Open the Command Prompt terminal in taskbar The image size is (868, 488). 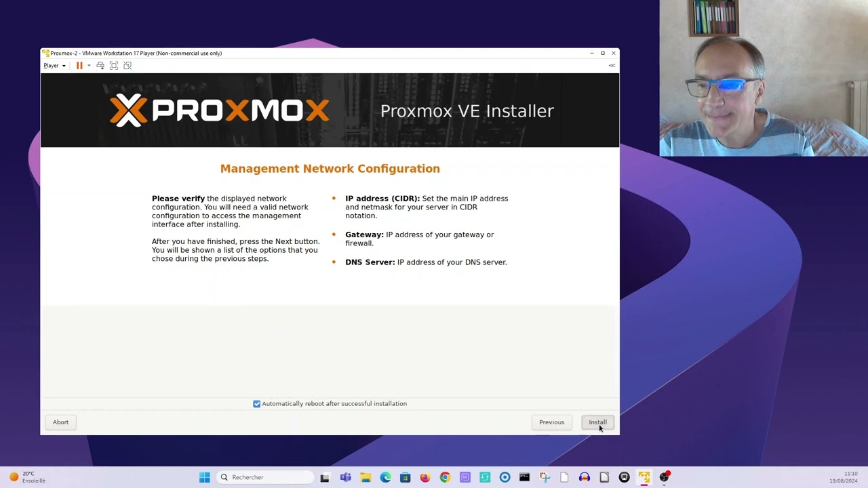(x=524, y=477)
